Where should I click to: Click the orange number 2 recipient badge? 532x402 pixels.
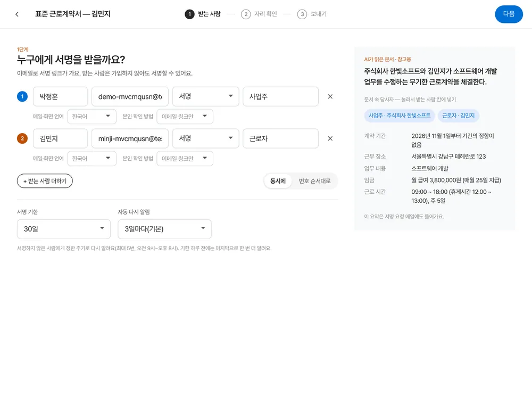point(22,138)
